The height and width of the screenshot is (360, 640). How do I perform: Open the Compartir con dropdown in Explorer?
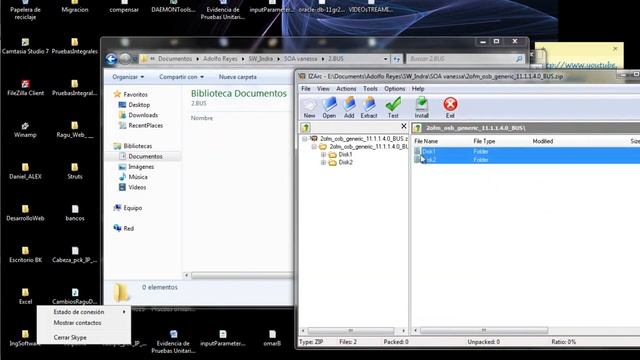181,77
